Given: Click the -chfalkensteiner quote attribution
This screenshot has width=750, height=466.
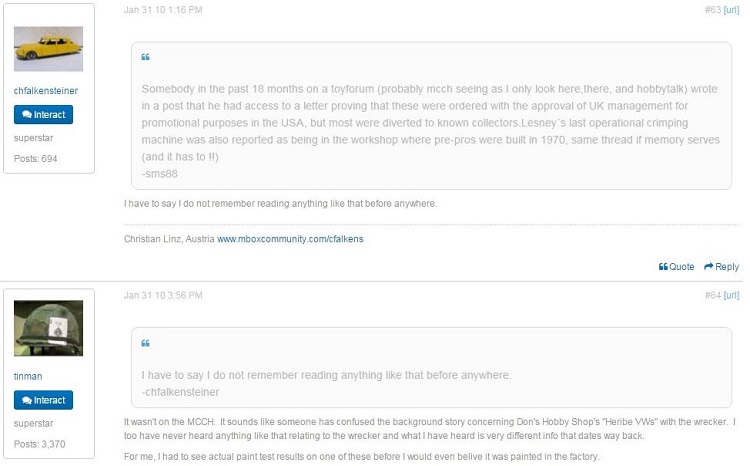Looking at the screenshot, I should pyautogui.click(x=180, y=392).
